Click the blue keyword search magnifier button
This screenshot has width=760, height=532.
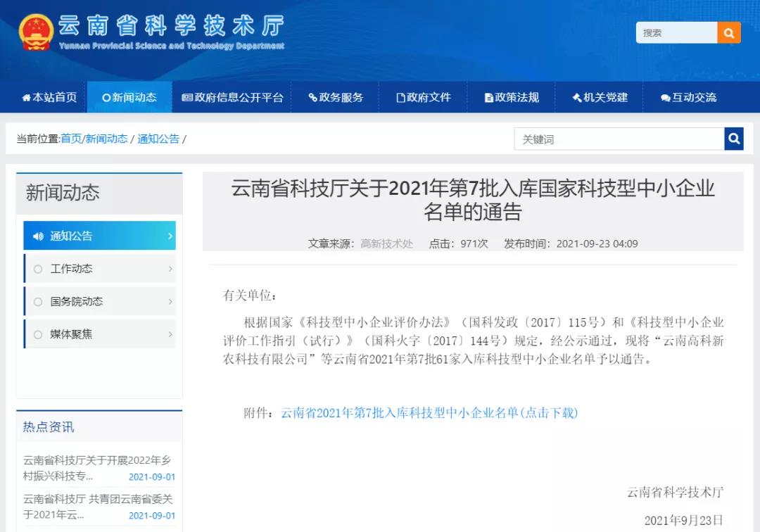click(x=734, y=139)
